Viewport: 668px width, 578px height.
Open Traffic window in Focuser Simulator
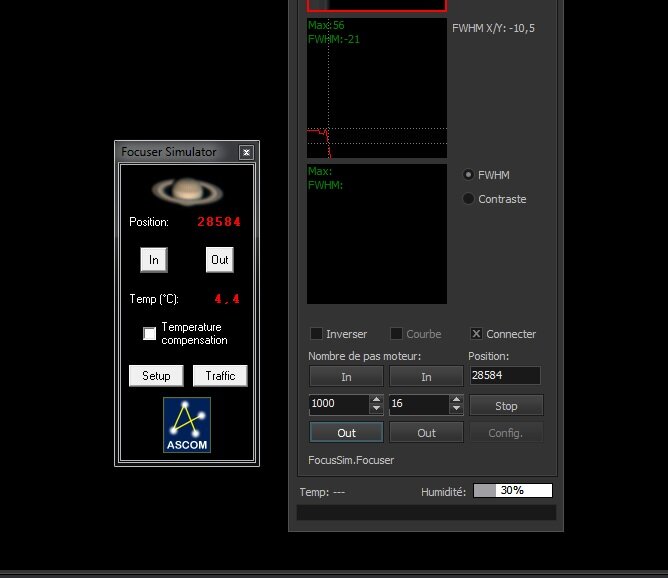click(220, 376)
